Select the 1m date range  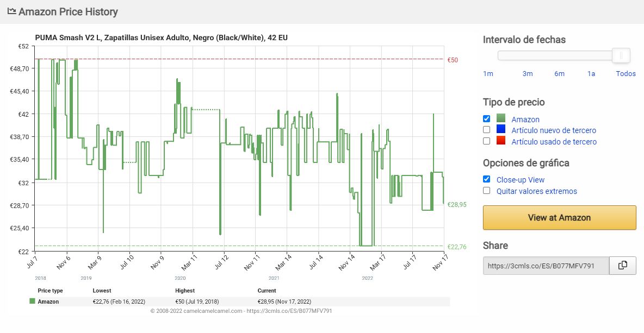(x=488, y=74)
